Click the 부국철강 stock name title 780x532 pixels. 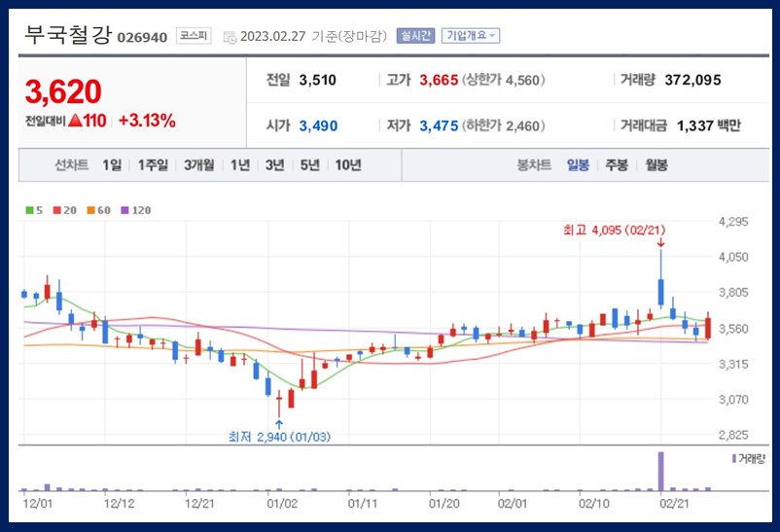(68, 35)
